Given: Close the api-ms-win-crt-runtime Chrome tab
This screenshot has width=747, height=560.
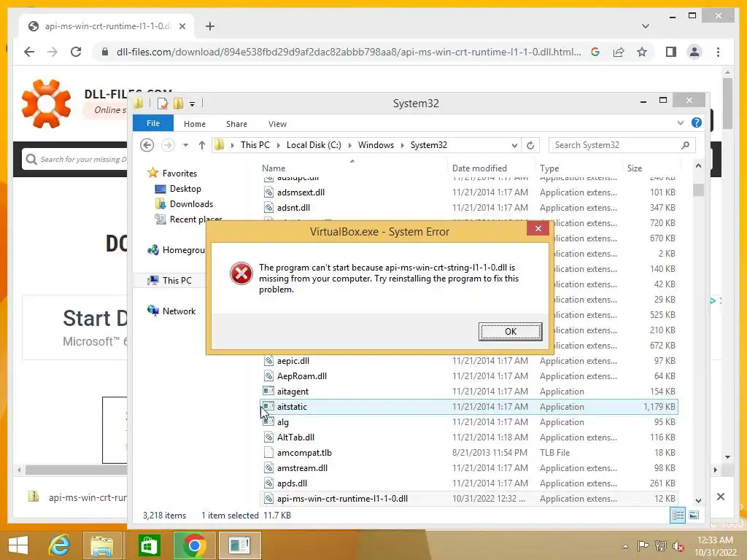Looking at the screenshot, I should click(182, 26).
